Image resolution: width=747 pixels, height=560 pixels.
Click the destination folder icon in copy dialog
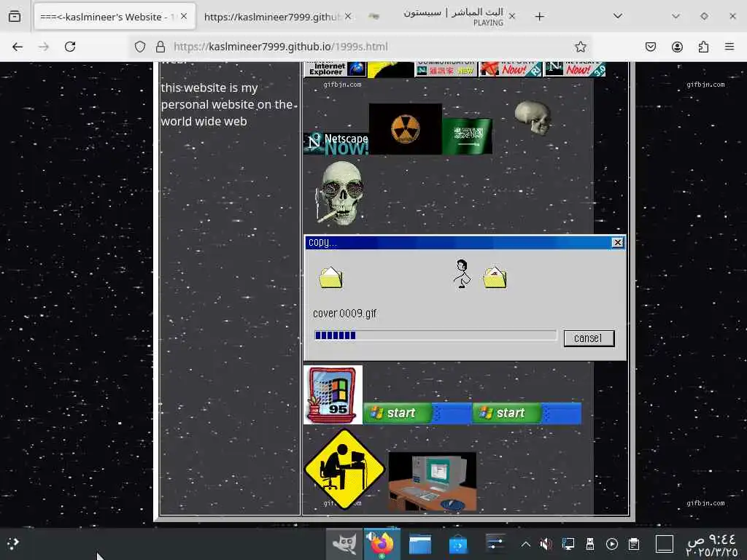495,278
